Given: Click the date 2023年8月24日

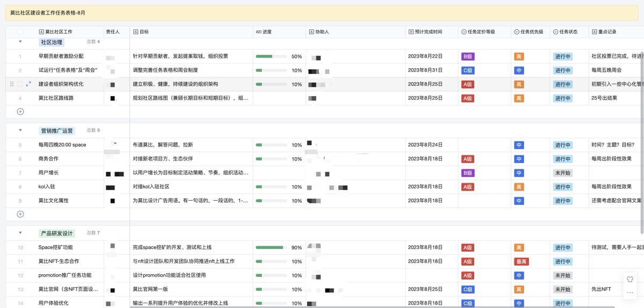Looking at the screenshot, I should coord(425,145).
